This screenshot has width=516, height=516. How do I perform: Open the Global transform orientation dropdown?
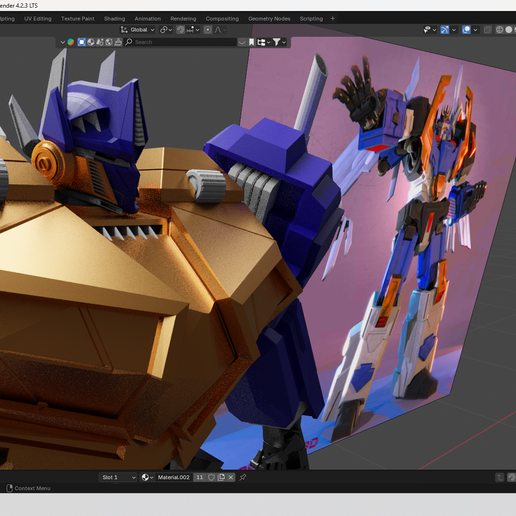[138, 30]
